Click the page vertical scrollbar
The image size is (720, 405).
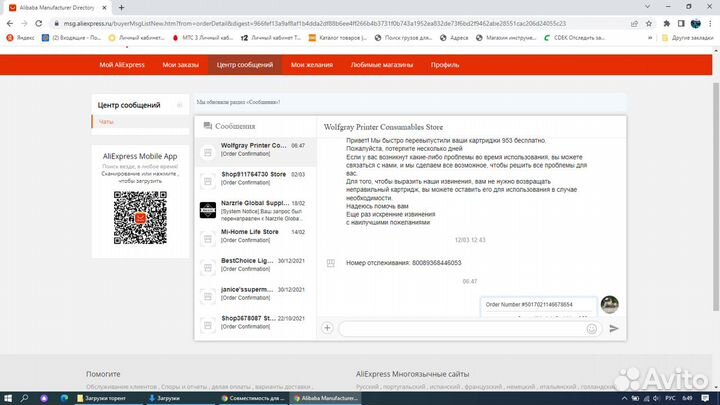tap(715, 197)
